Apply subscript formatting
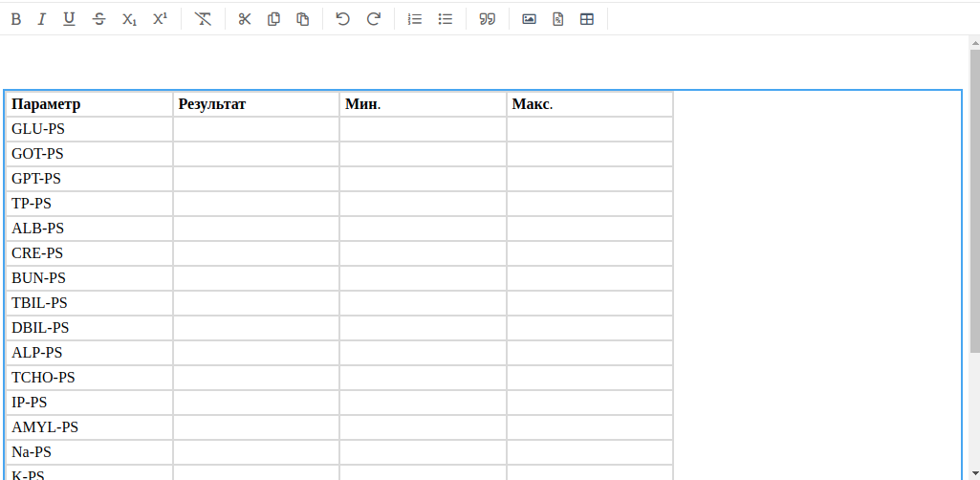The width and height of the screenshot is (980, 480). [x=129, y=19]
